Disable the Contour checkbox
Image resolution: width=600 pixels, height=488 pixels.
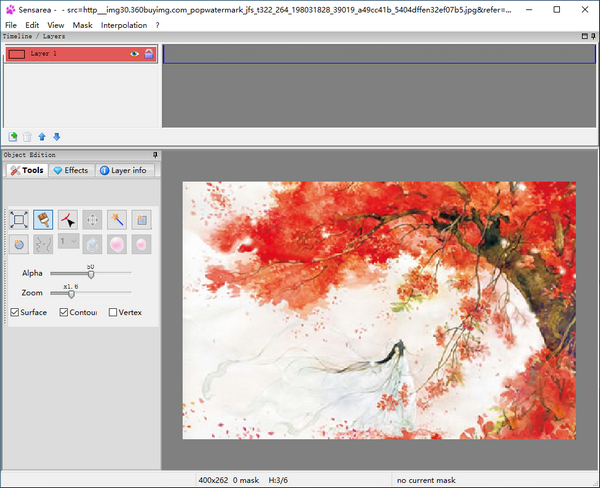coord(64,313)
